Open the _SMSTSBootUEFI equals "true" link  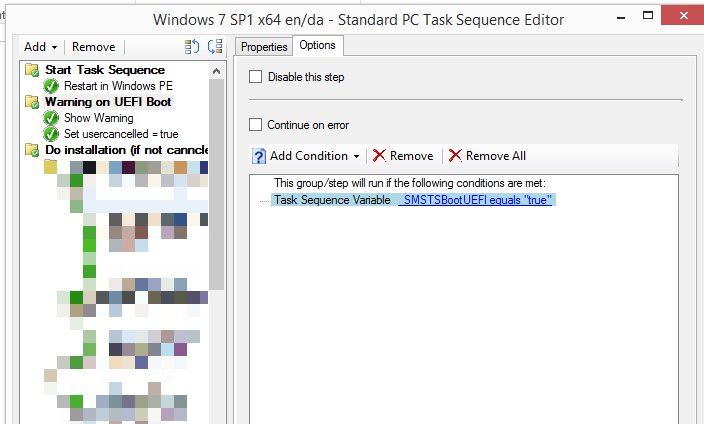(x=475, y=200)
